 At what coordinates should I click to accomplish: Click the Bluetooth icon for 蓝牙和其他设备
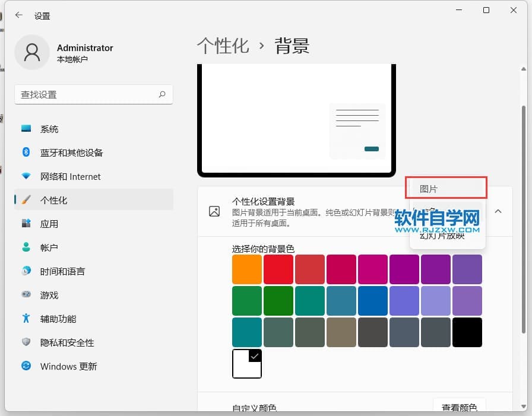pos(26,153)
